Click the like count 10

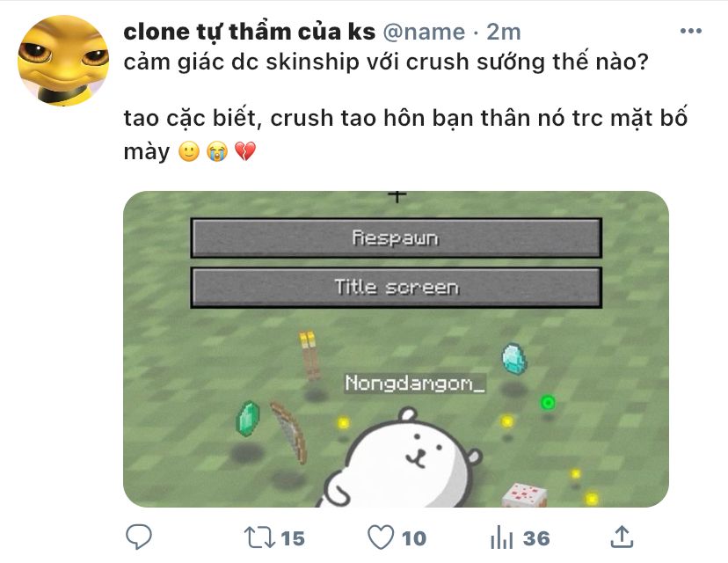pyautogui.click(x=414, y=538)
